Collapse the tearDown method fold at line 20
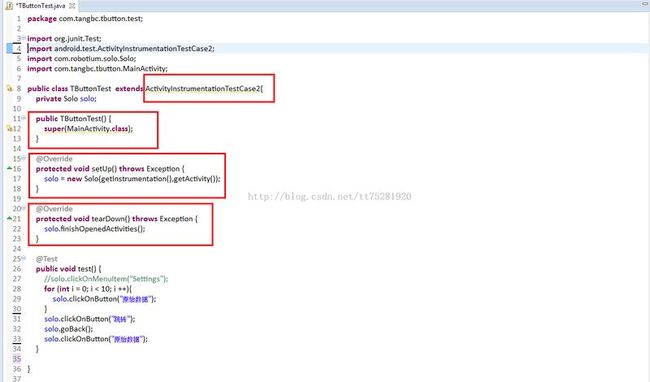This screenshot has height=382, width=650. click(24, 208)
